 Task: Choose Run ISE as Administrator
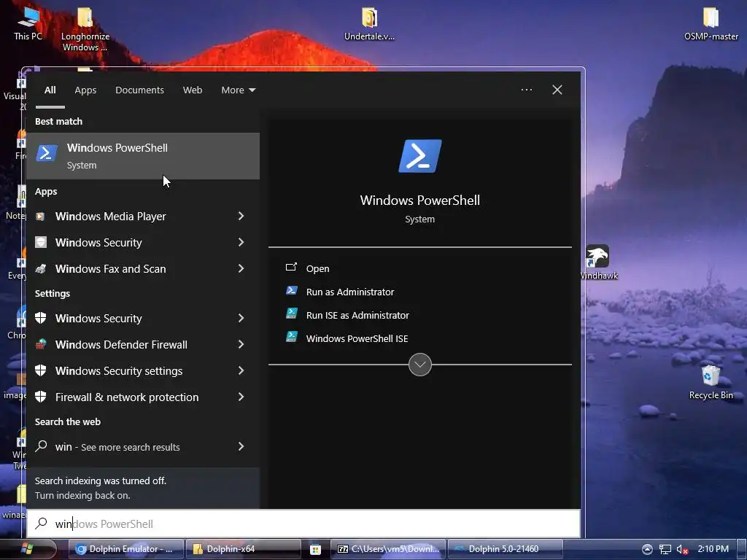[x=357, y=315]
